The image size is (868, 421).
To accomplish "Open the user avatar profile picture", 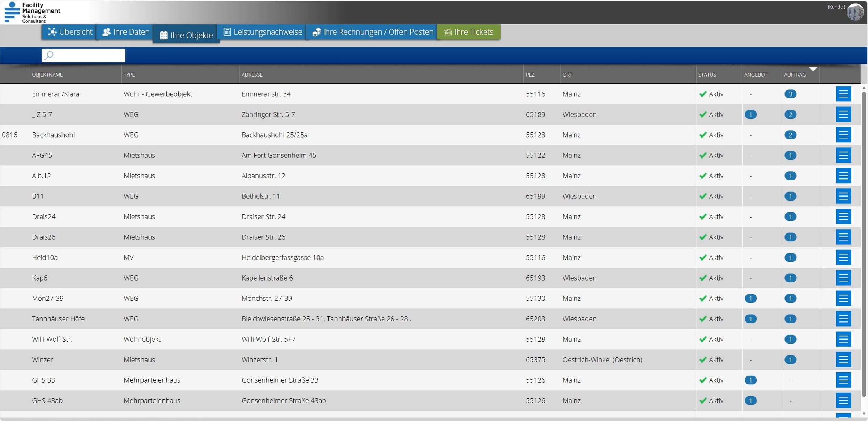I will [855, 12].
